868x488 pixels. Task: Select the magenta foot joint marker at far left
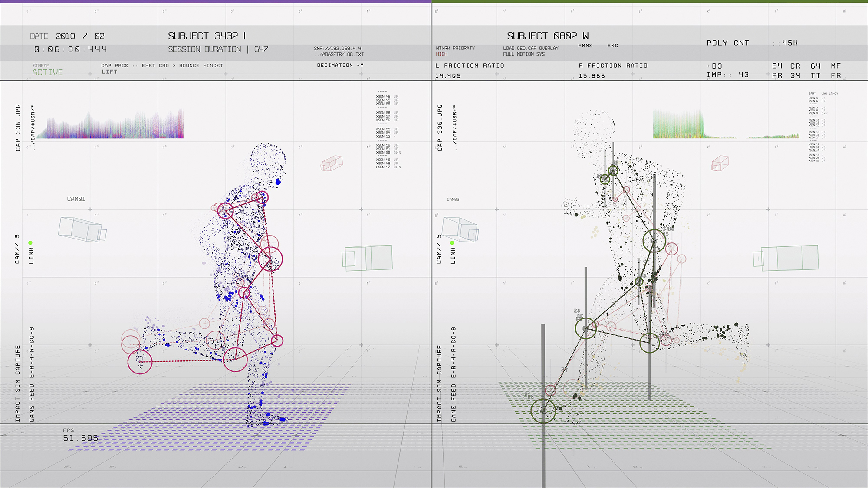pyautogui.click(x=140, y=362)
